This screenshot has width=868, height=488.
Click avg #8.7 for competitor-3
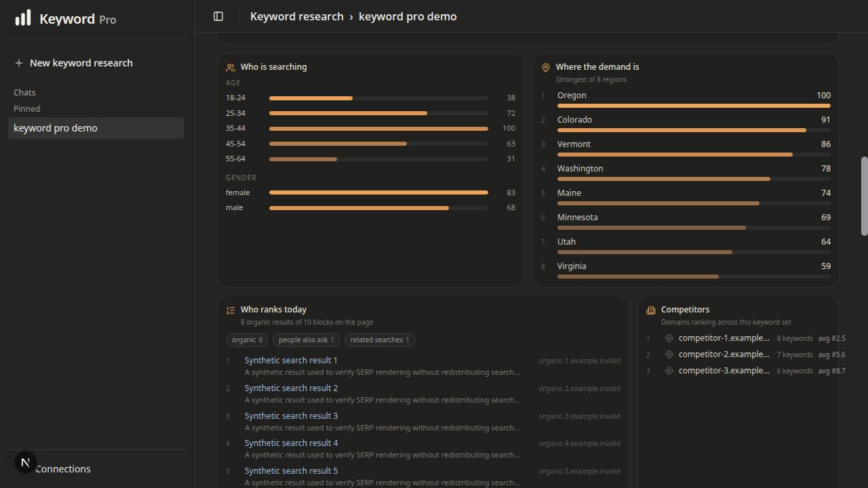[832, 371]
